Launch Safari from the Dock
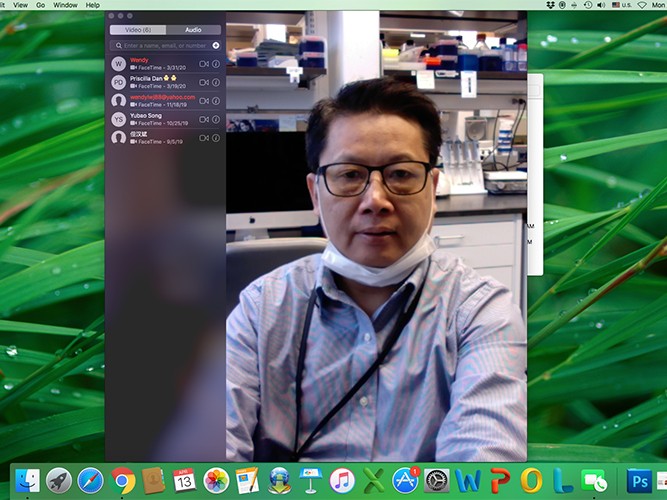667x500 pixels. click(x=90, y=481)
